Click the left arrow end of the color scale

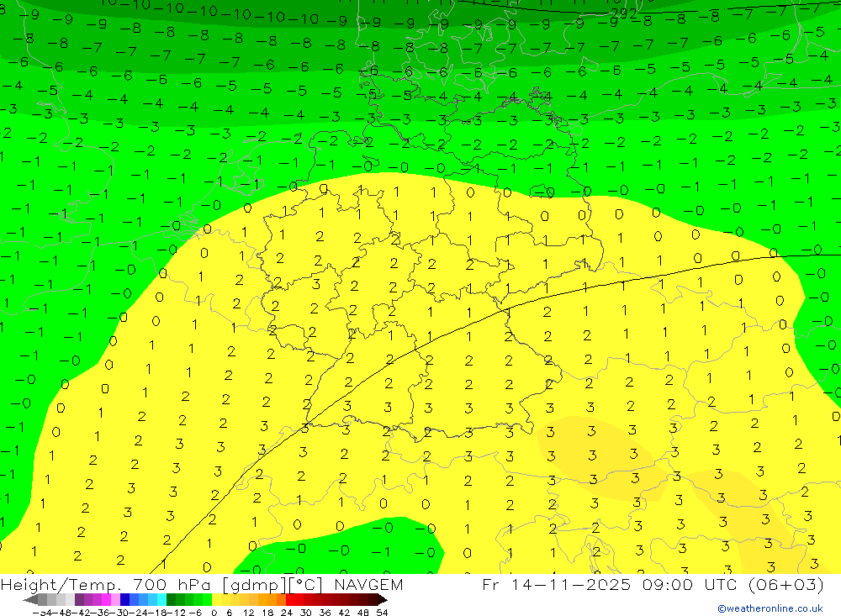tap(30, 600)
